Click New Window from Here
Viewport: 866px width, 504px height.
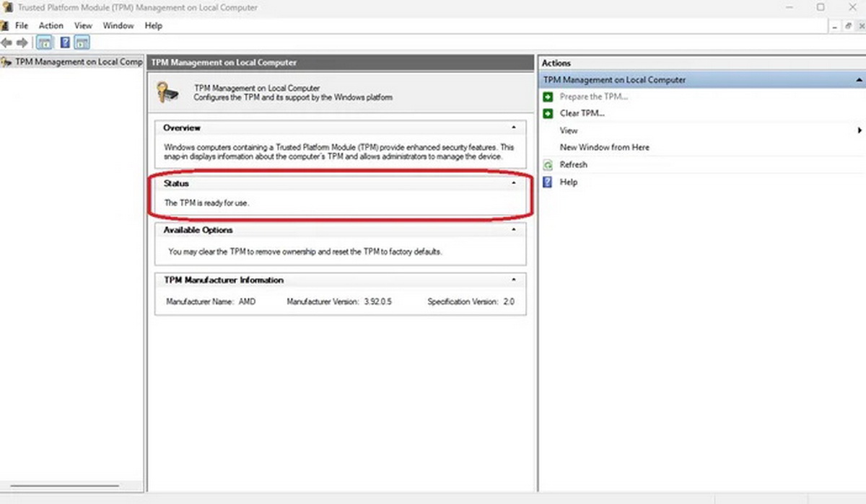(604, 147)
